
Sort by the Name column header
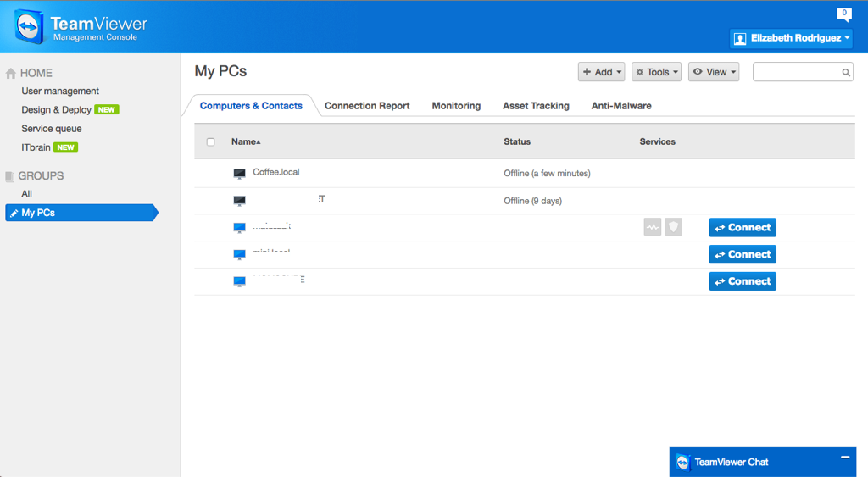coord(246,141)
